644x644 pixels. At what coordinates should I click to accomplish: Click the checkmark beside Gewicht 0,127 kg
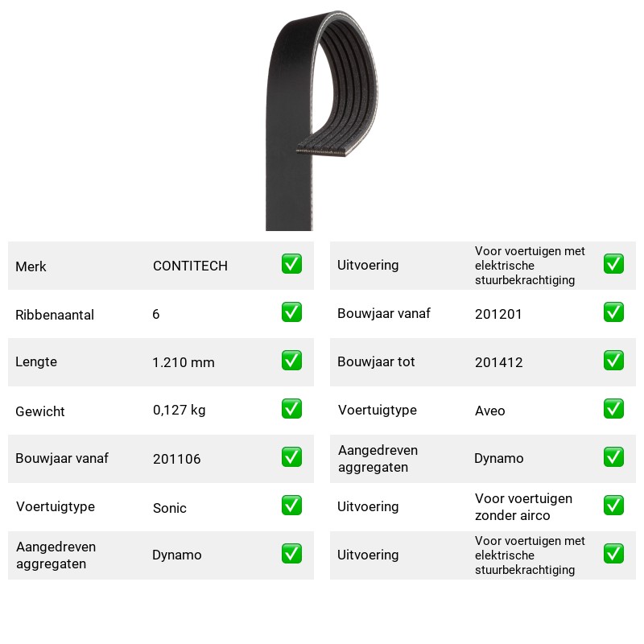tap(291, 409)
